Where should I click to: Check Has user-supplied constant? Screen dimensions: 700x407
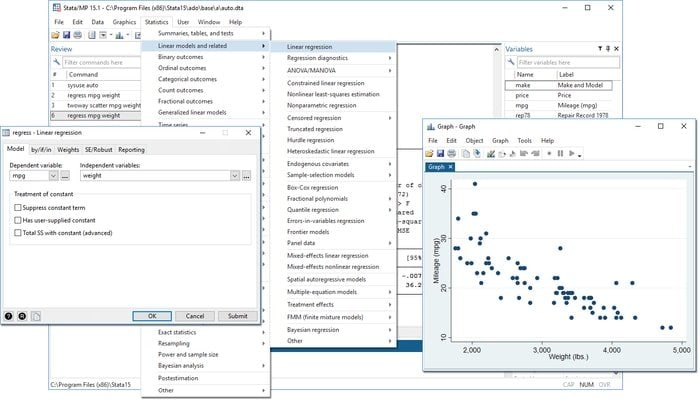(18, 220)
